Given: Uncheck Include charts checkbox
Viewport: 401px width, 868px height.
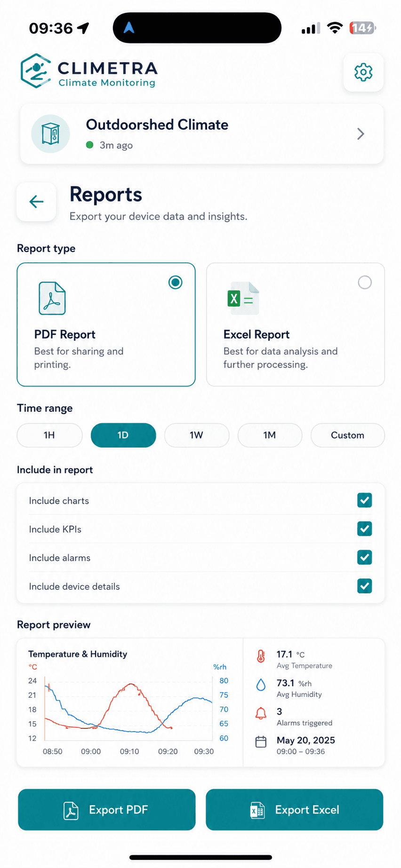Looking at the screenshot, I should (x=365, y=500).
